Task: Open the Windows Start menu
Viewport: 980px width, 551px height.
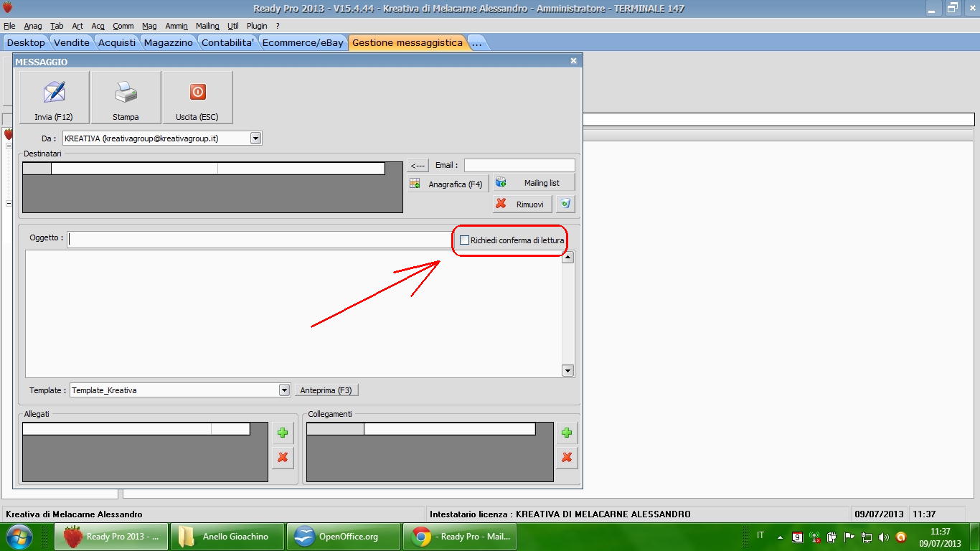Action: coord(19,536)
